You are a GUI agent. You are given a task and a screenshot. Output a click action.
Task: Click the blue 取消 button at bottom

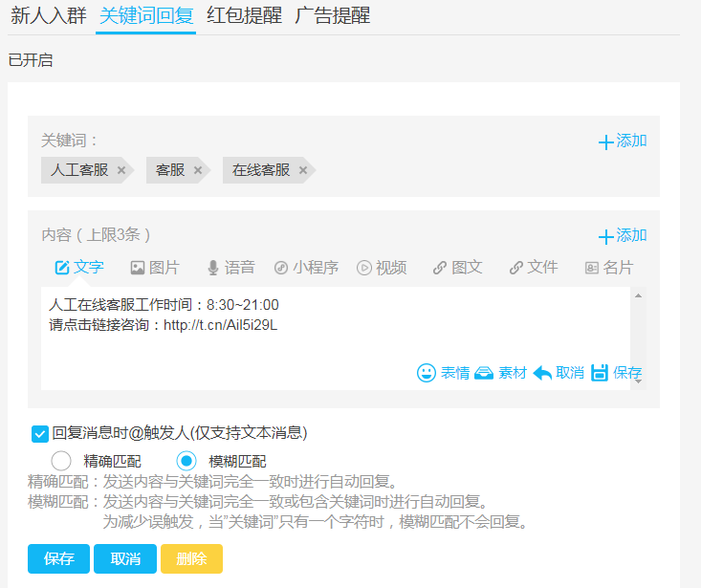coord(125,558)
